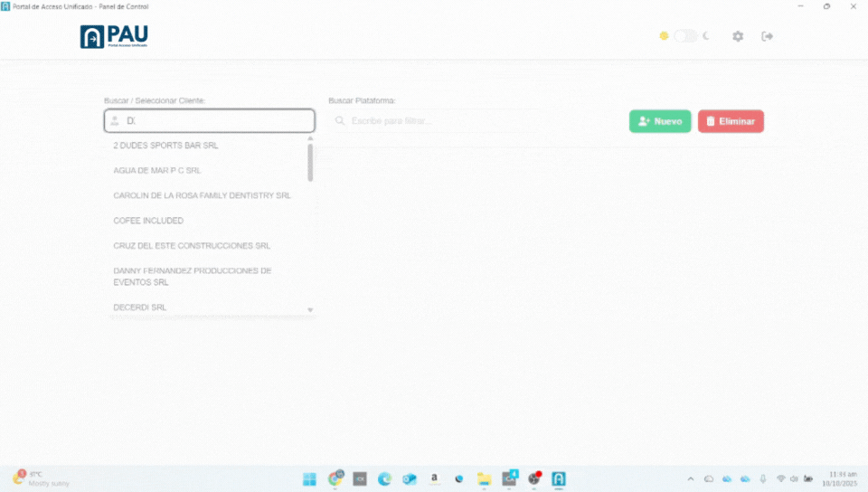This screenshot has height=492, width=868.
Task: Open the Windows Start menu
Action: [x=309, y=478]
